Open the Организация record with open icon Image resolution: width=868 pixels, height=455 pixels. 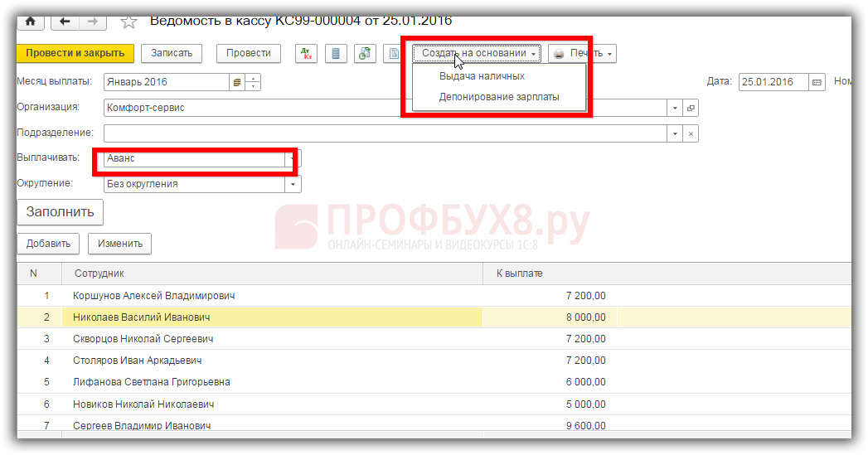[x=691, y=108]
